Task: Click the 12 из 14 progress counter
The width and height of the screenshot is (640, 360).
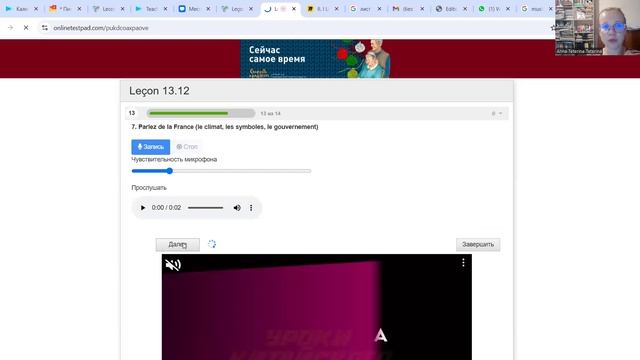Action: point(270,113)
